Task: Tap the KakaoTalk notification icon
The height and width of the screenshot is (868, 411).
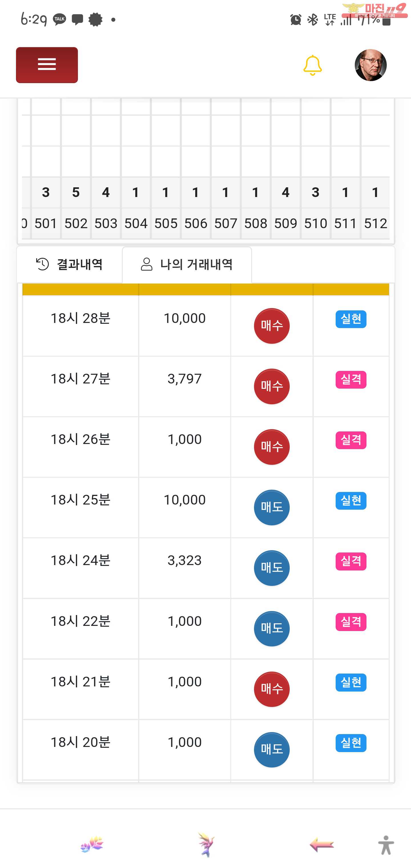Action: pyautogui.click(x=60, y=19)
